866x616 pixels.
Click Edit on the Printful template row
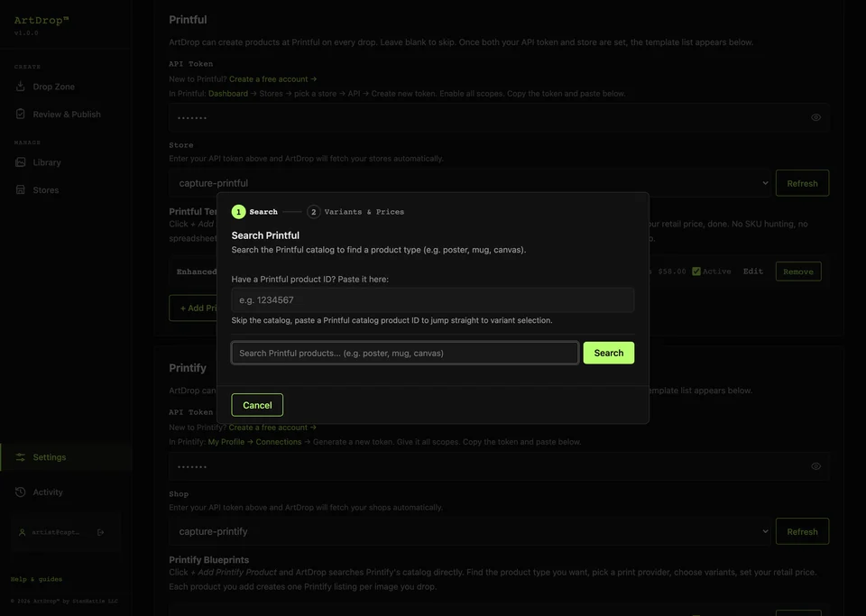click(752, 271)
